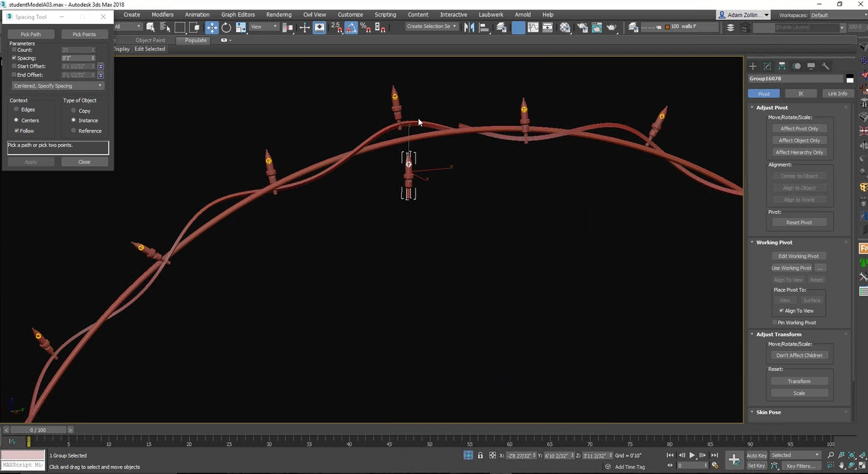Toggle the Follow checkbox
The image size is (868, 474).
17,130
